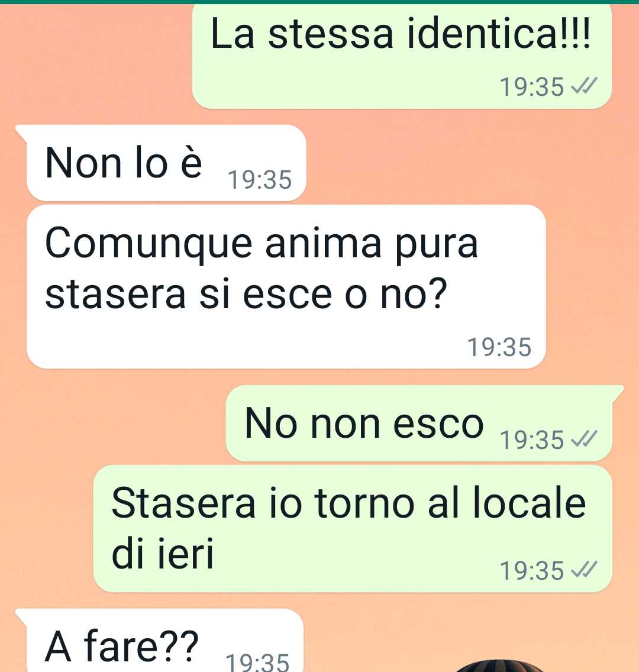Click the 19:35 time on "di ieri" message
The image size is (639, 672).
(x=532, y=571)
